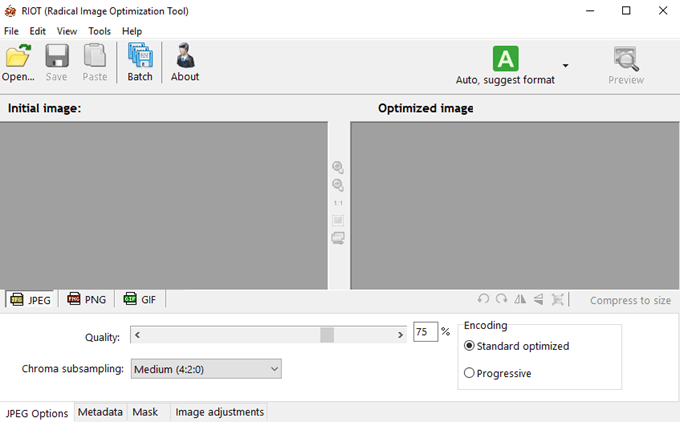Switch to the PNG format tab

tap(87, 299)
